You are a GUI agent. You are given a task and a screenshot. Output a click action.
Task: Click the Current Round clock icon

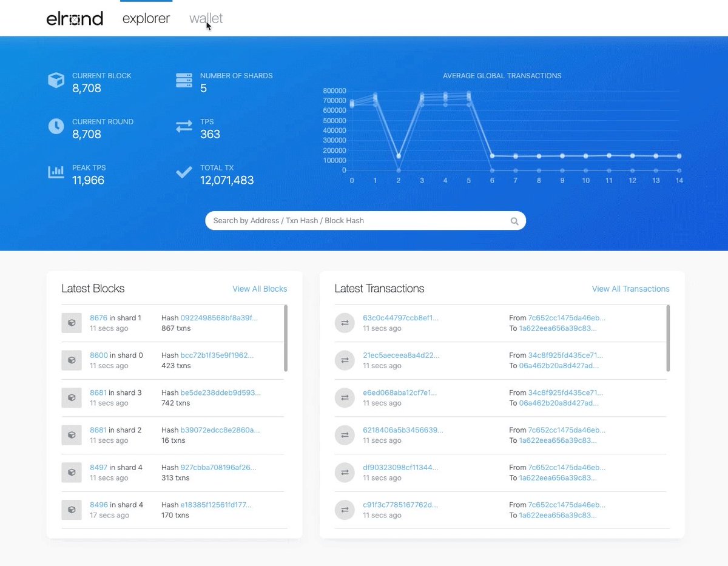pos(56,126)
